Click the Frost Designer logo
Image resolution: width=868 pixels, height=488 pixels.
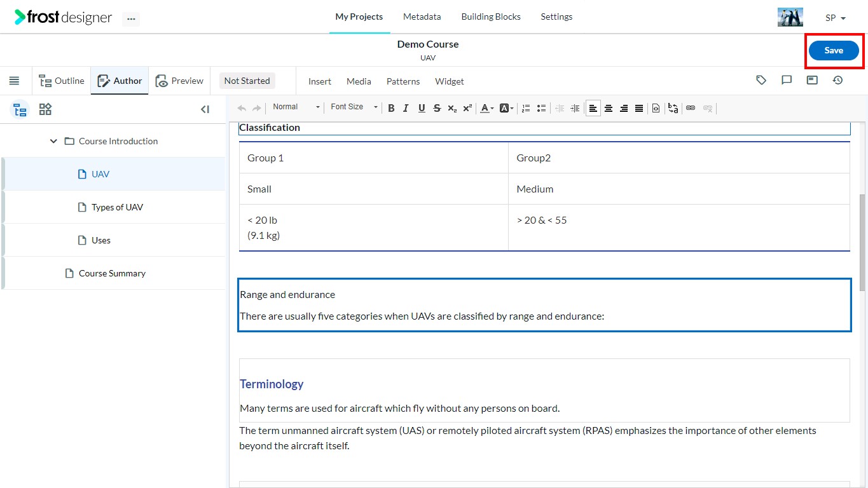(x=64, y=17)
